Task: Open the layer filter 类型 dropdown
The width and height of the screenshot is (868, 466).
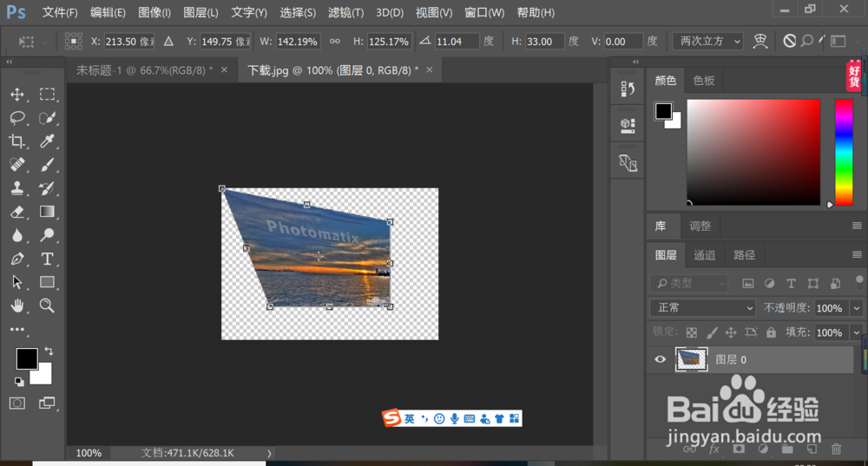Action: tap(688, 284)
